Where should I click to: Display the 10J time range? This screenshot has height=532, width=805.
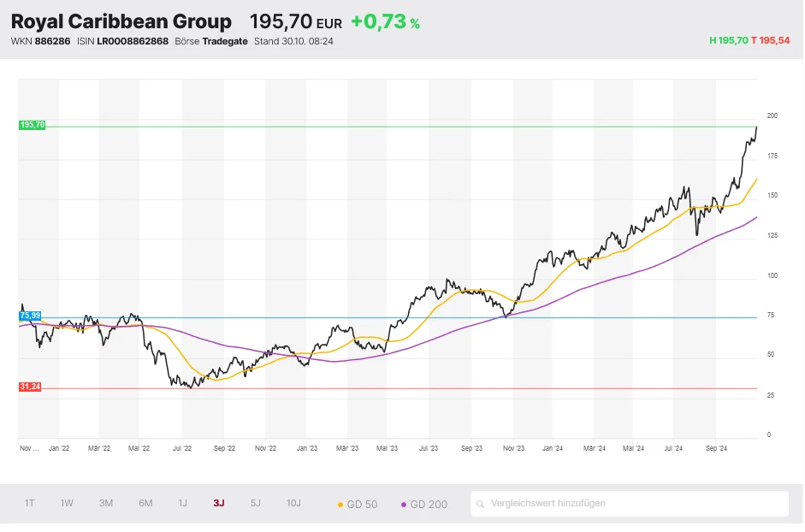(293, 503)
